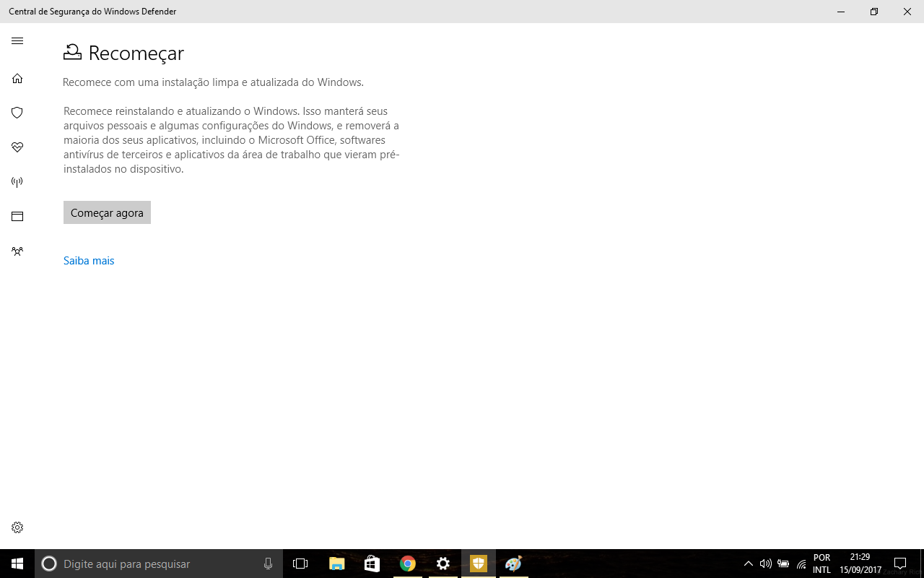The width and height of the screenshot is (924, 578).
Task: Close the Windows Defender window
Action: pos(907,12)
